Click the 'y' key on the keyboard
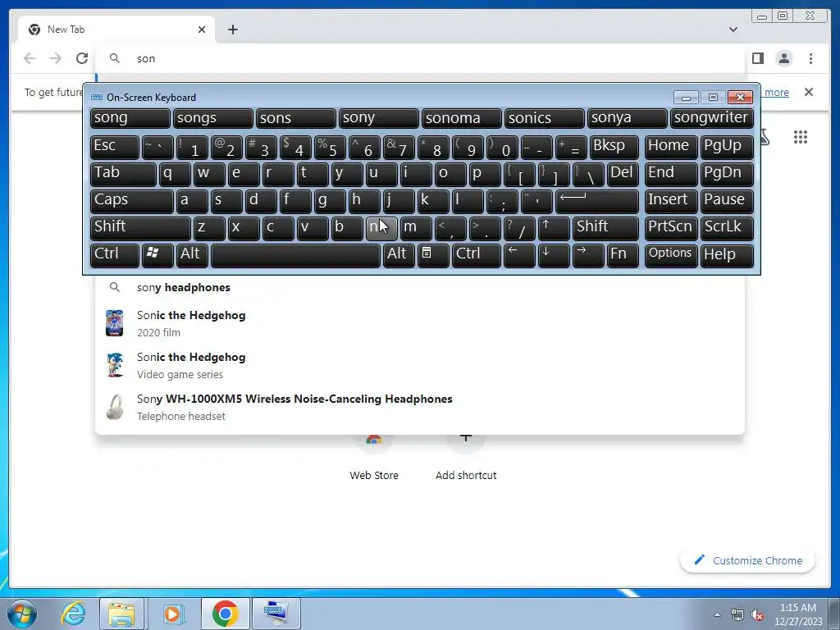This screenshot has height=630, width=840. (347, 174)
